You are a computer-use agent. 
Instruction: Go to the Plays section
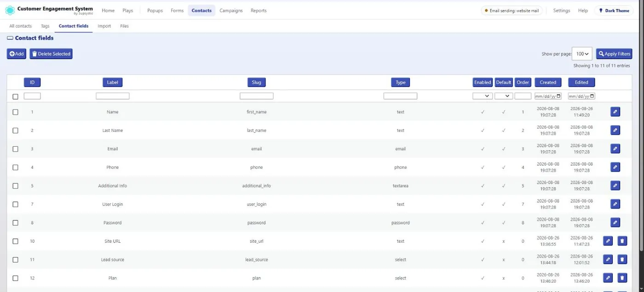[x=128, y=11]
